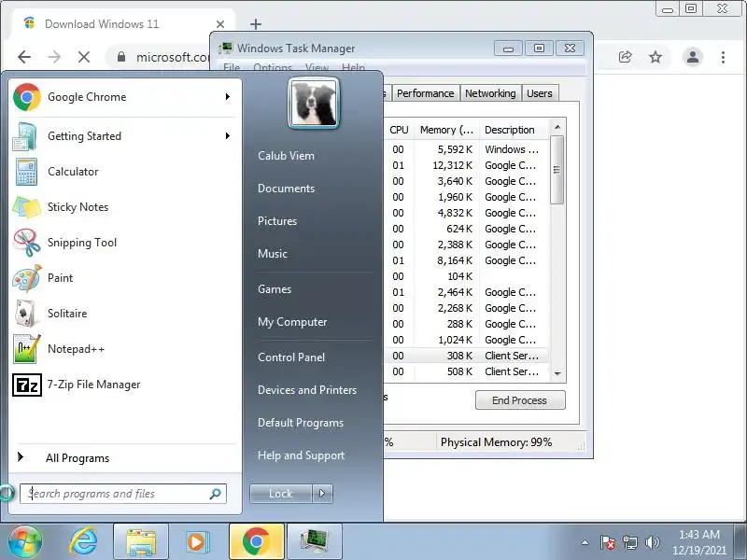Viewport: 747px width, 560px height.
Task: Click Chrome share page icon
Action: click(x=625, y=57)
